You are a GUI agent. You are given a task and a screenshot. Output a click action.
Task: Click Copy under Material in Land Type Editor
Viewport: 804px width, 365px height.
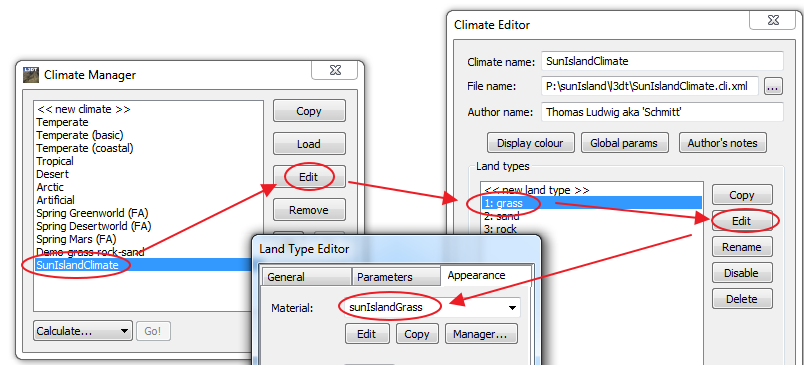[x=417, y=334]
